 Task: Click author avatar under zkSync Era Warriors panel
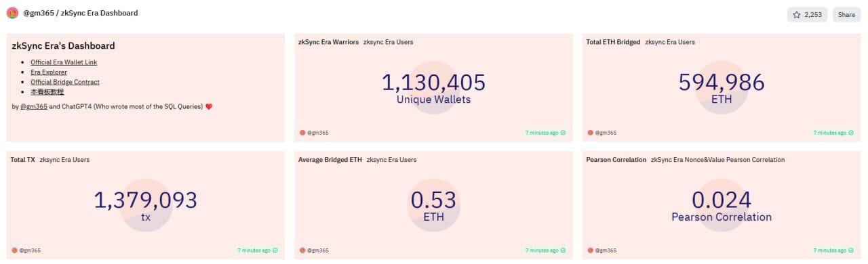302,133
